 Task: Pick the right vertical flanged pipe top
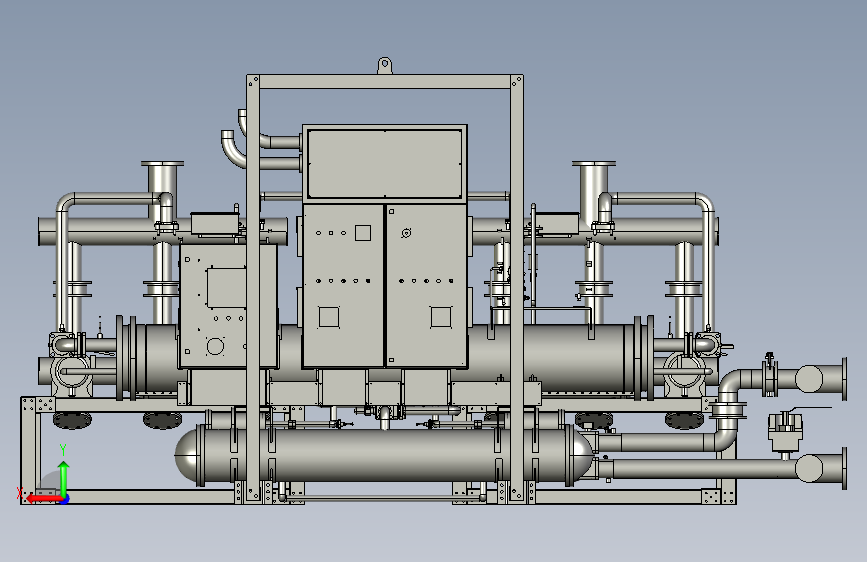click(x=594, y=164)
